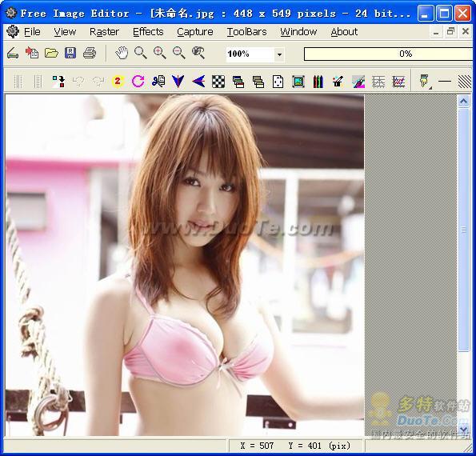This screenshot has height=456, width=476.
Task: Click the colorful gradient brush icon
Action: pos(358,82)
